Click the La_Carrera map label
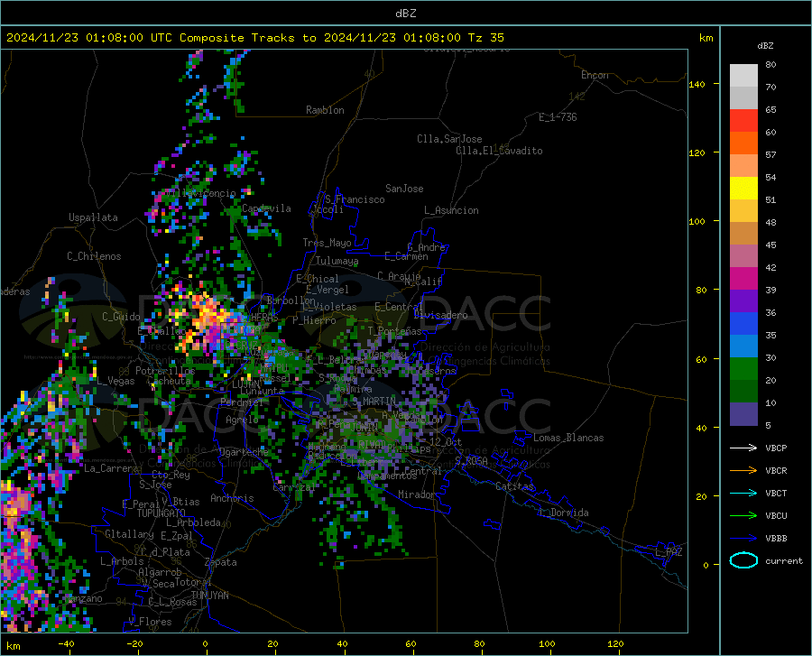This screenshot has height=656, width=812. [x=111, y=468]
